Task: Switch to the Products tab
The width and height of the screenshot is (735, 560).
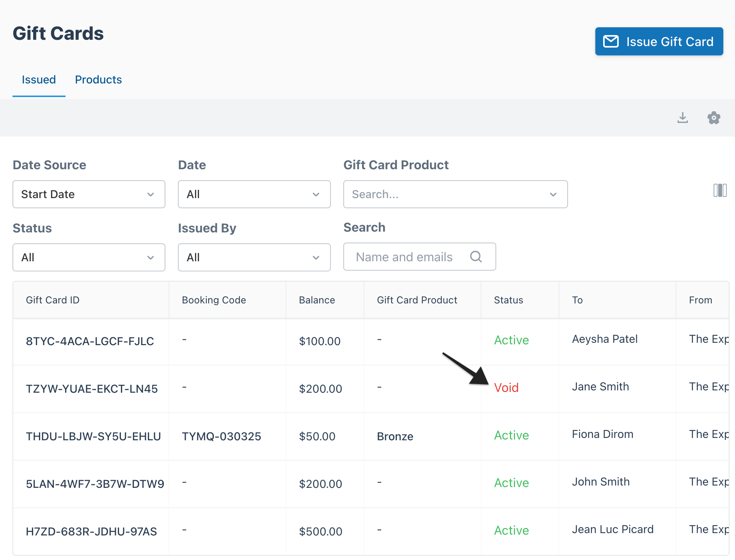Action: [98, 80]
